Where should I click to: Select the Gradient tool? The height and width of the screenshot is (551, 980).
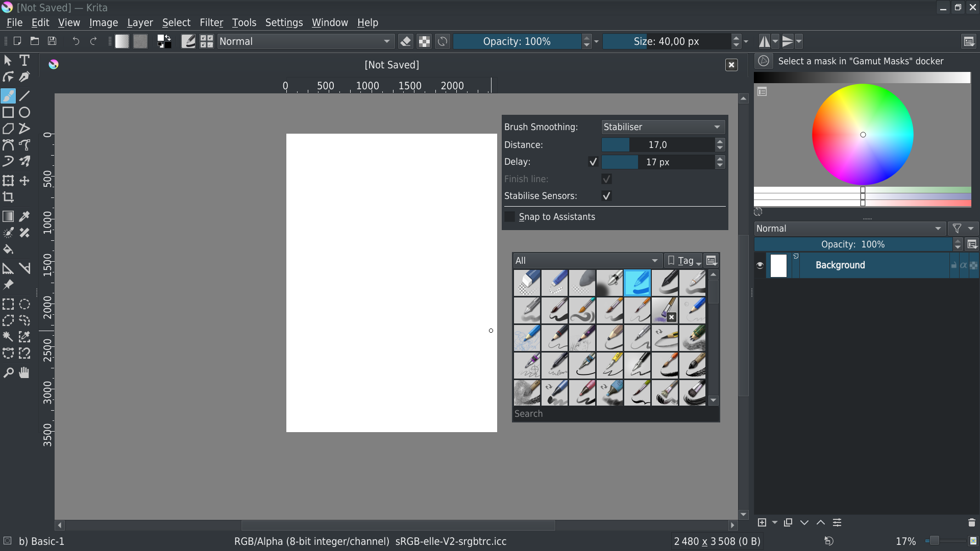click(x=8, y=216)
